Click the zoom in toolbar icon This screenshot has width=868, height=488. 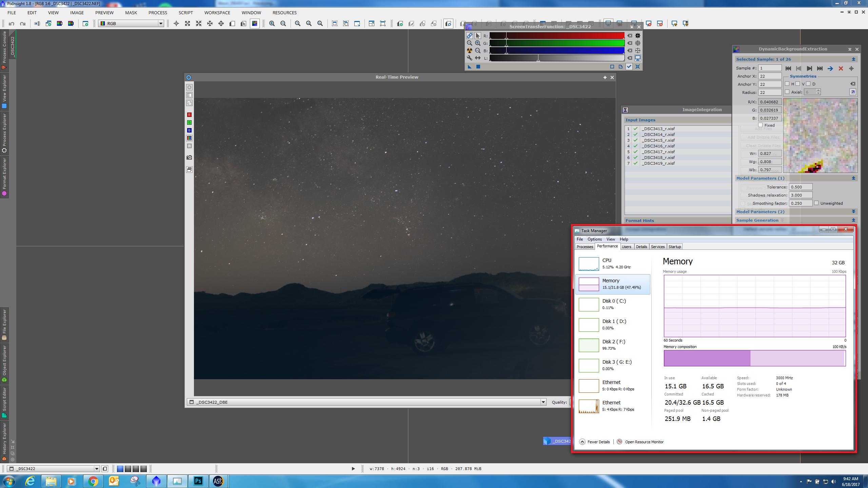[272, 23]
